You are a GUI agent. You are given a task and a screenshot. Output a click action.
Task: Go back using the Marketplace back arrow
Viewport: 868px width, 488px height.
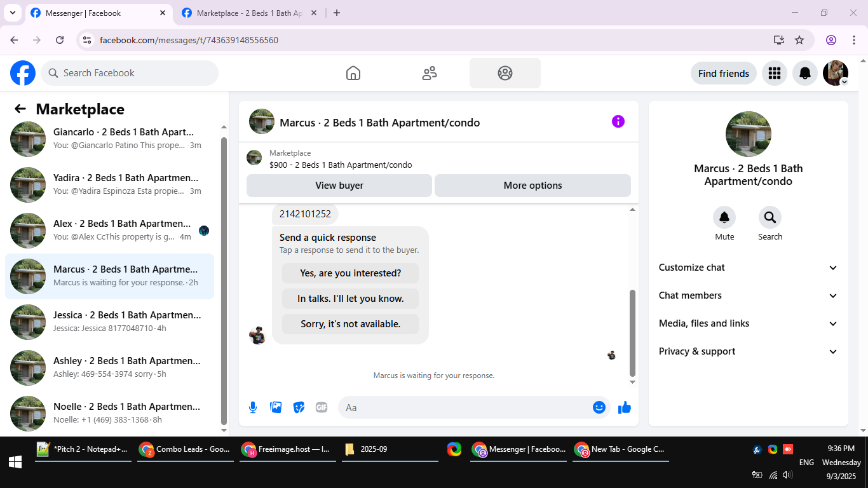[x=20, y=109]
